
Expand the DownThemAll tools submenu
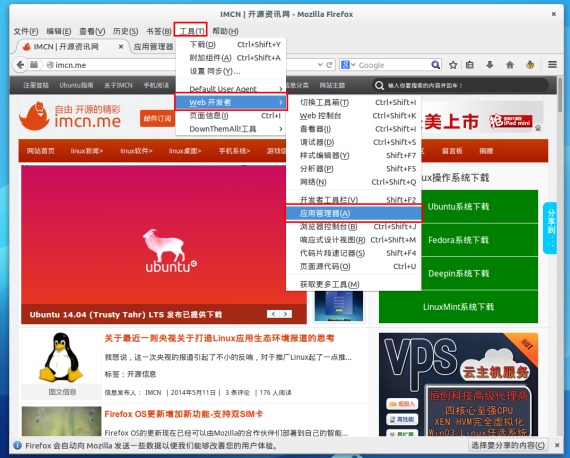click(x=231, y=129)
